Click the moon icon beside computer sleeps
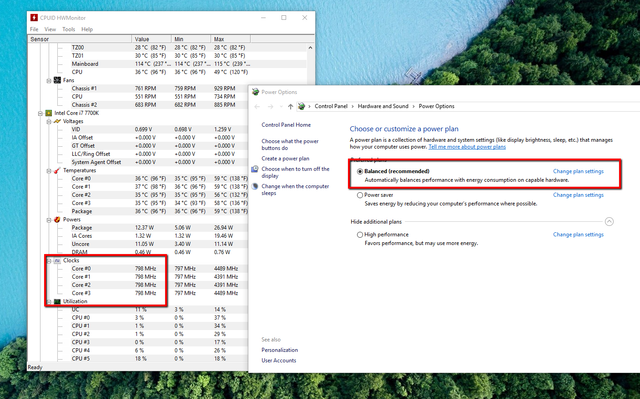 (x=255, y=186)
